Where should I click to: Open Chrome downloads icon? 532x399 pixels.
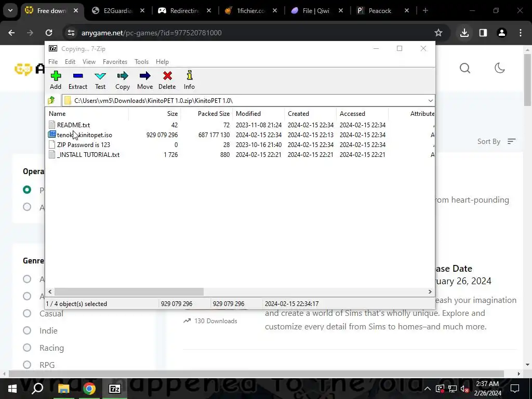[x=464, y=33]
